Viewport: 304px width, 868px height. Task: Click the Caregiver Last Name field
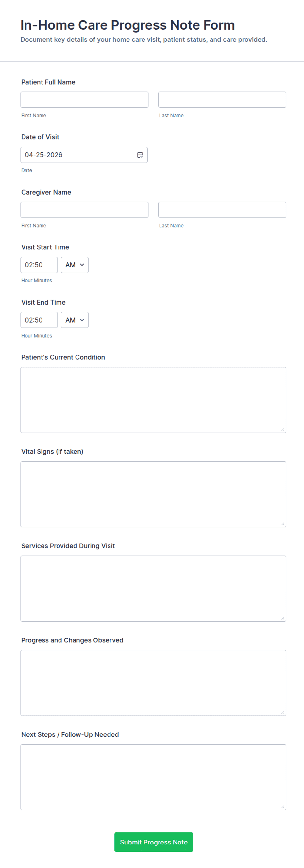click(222, 210)
